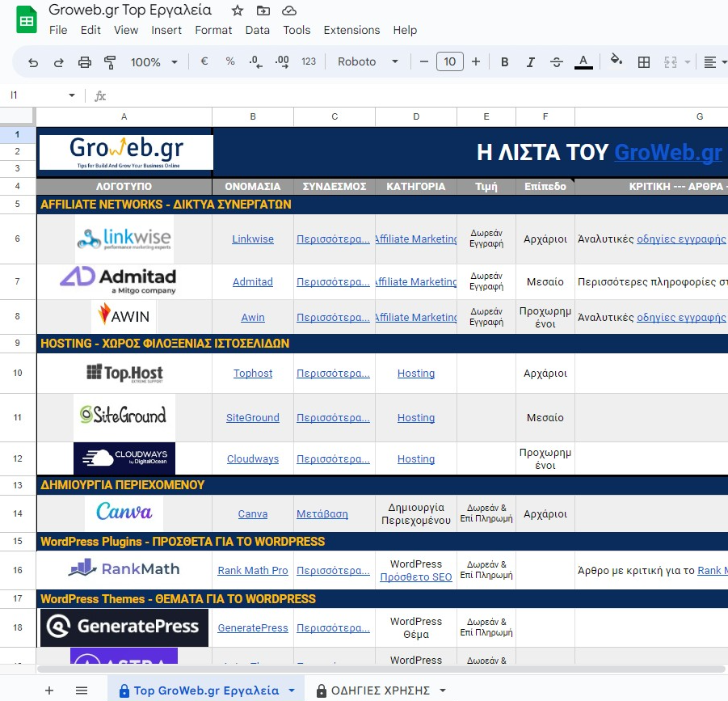Open fill color bucket picker
Viewport: 728px width, 701px height.
pyautogui.click(x=616, y=61)
